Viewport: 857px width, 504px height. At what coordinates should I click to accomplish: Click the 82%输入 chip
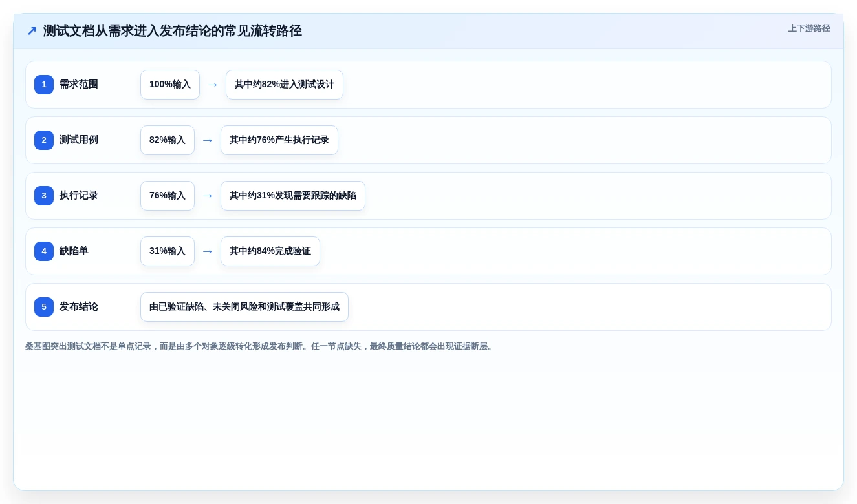click(168, 140)
